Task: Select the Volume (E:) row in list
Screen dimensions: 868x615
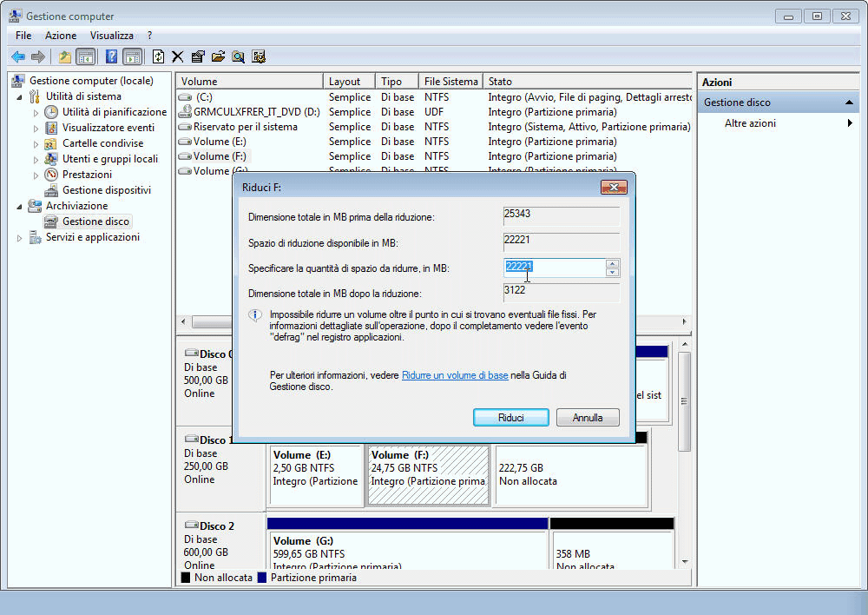Action: (435, 142)
